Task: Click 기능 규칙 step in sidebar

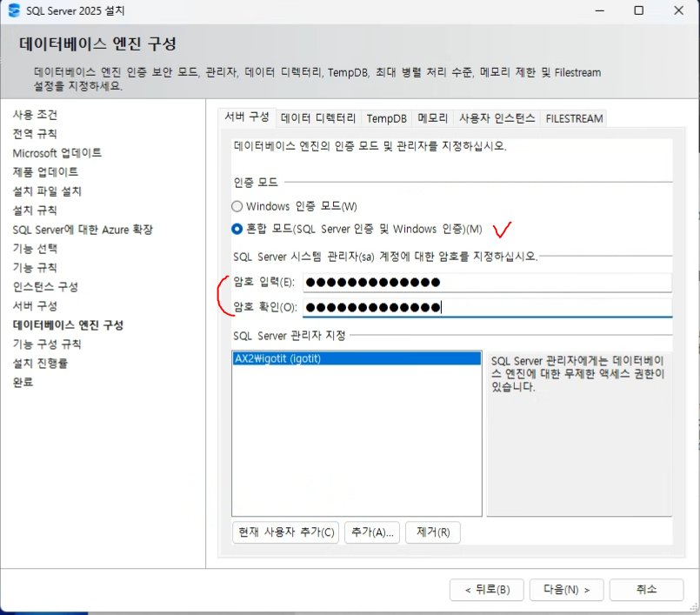Action: 35,268
